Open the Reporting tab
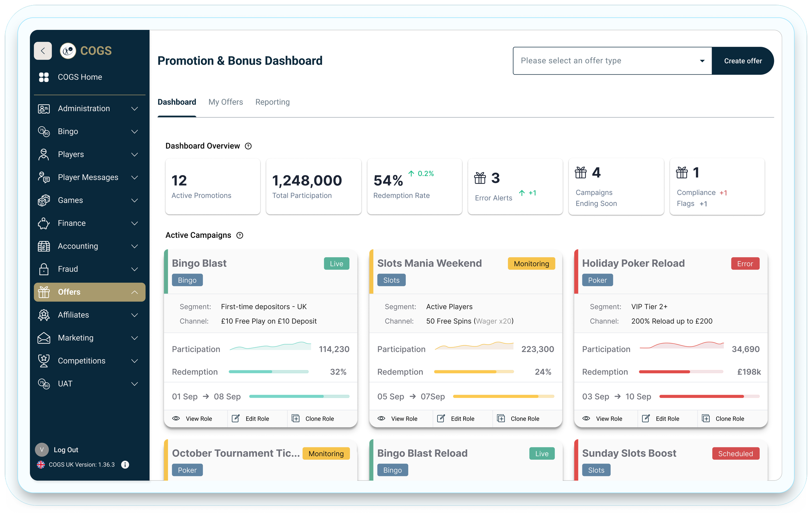Screen dimensions: 812x513 tap(273, 102)
